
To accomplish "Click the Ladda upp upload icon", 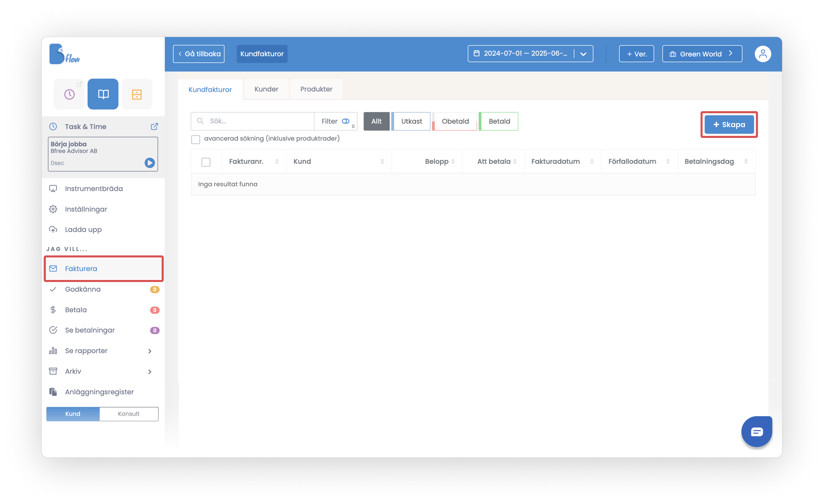I will (53, 229).
